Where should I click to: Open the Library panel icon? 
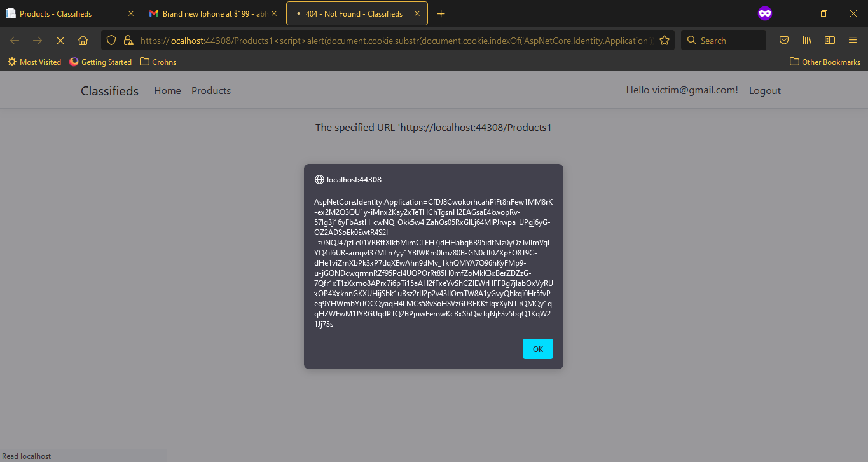[806, 40]
